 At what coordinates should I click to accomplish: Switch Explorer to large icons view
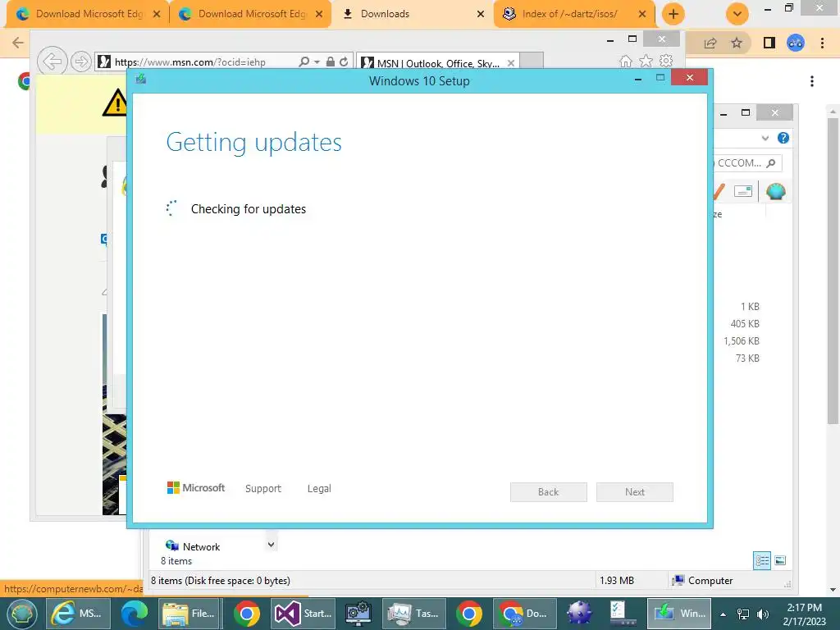(x=781, y=561)
